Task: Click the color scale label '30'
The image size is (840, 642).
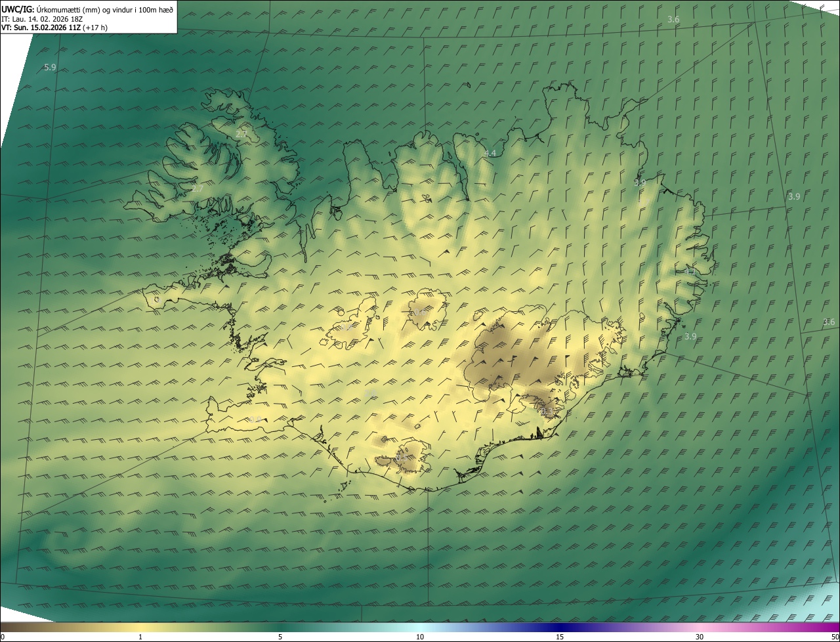Action: click(700, 637)
